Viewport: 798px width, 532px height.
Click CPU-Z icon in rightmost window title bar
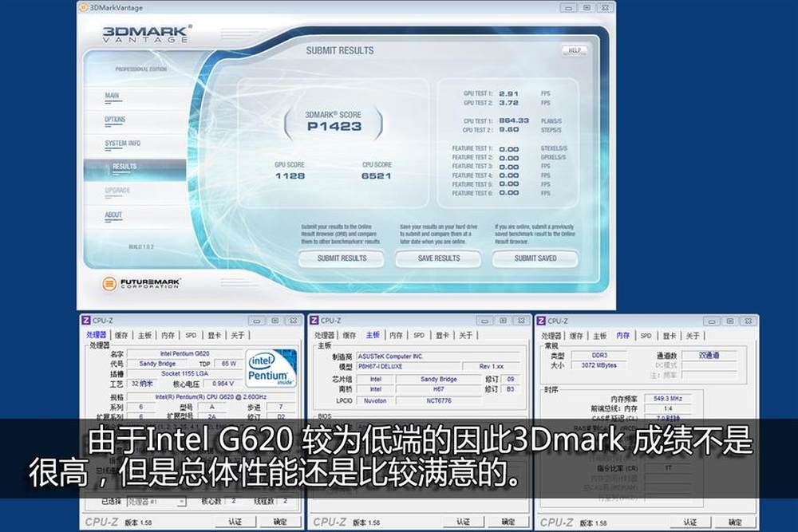click(x=541, y=321)
